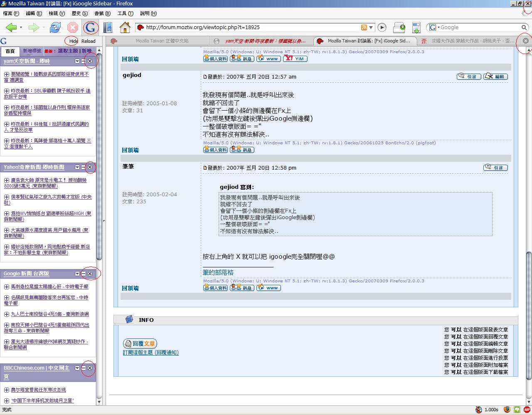Click the new tab toolbar icon
532x415 pixels.
399,27
